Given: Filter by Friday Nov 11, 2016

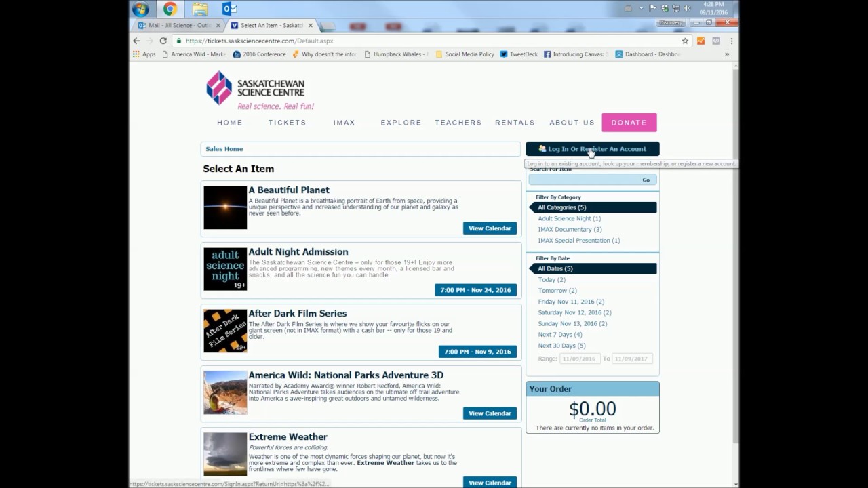Looking at the screenshot, I should [571, 302].
